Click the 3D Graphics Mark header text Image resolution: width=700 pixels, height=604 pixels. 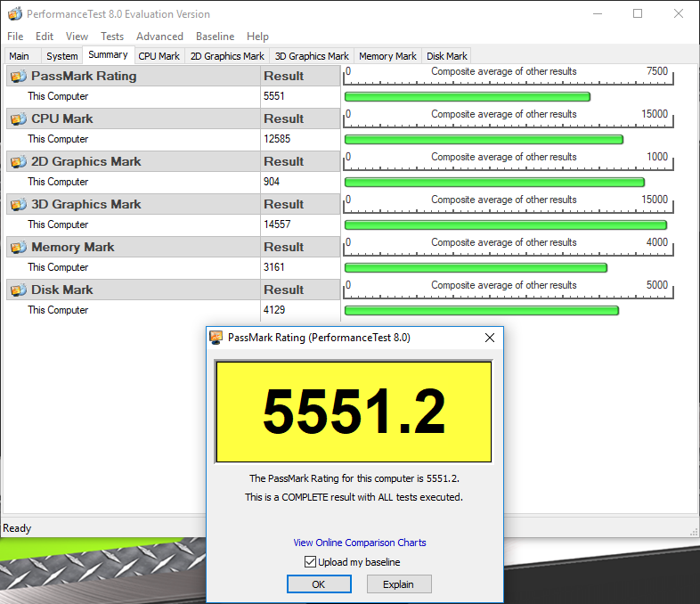[x=85, y=205]
